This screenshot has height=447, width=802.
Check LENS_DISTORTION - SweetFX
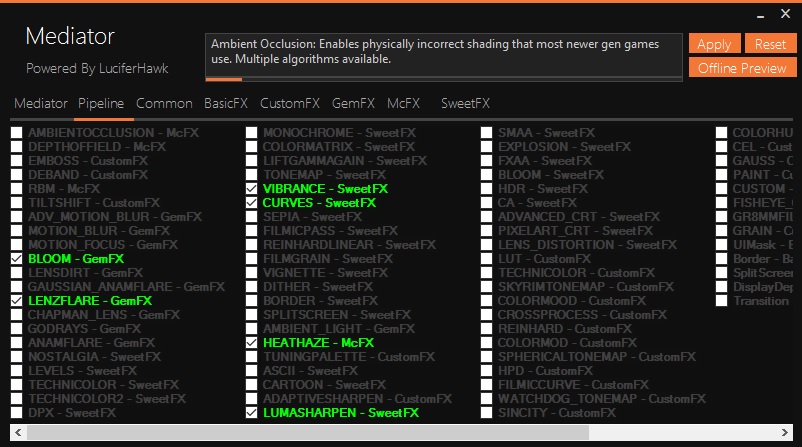point(486,245)
